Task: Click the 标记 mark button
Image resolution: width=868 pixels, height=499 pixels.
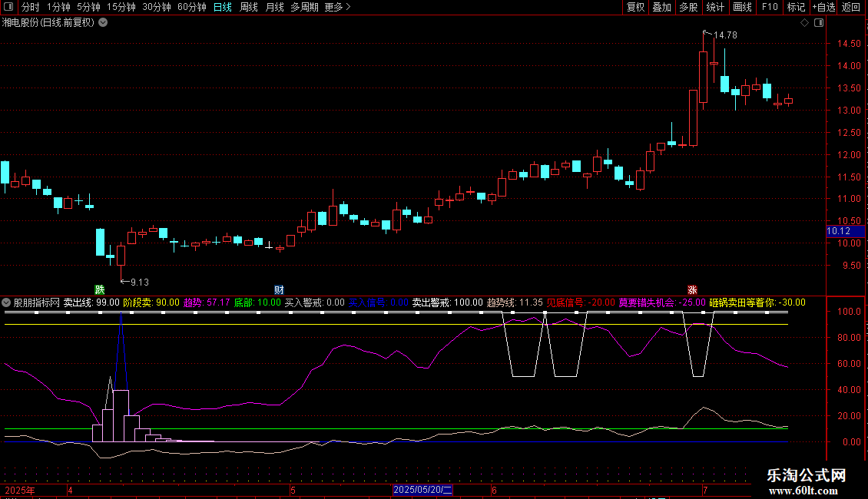Action: pyautogui.click(x=796, y=7)
